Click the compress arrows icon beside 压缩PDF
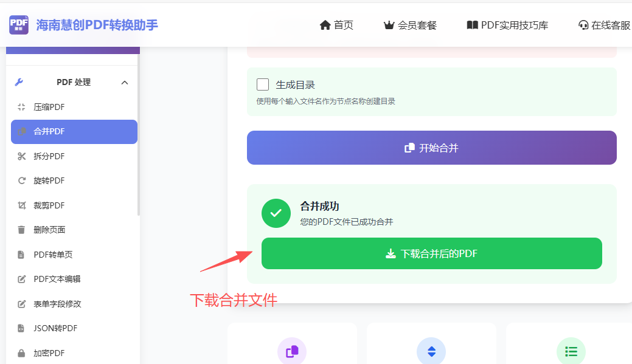The height and width of the screenshot is (364, 632). 21,107
